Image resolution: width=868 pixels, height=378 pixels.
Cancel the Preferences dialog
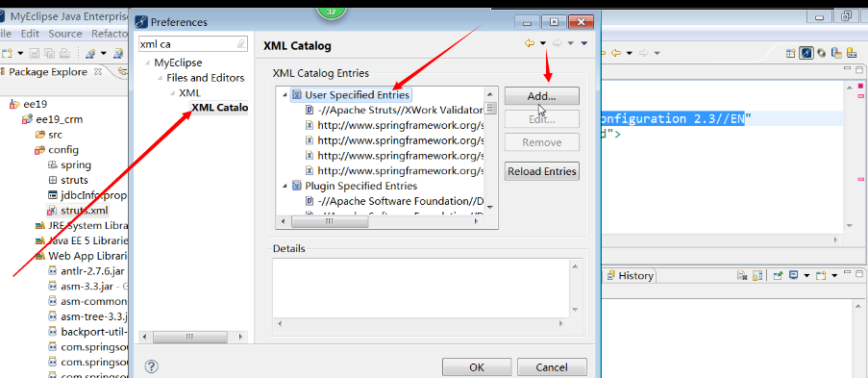552,366
